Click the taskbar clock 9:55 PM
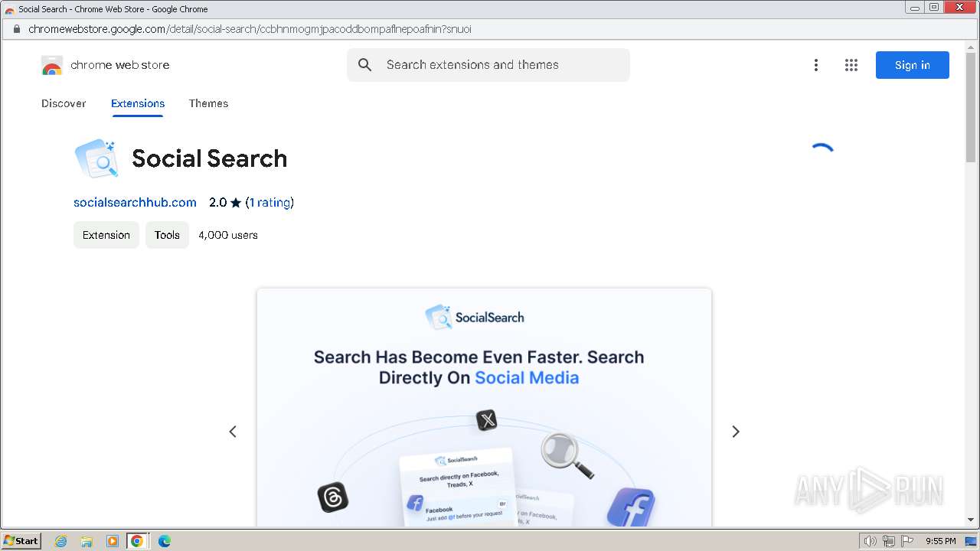The height and width of the screenshot is (551, 980). [940, 541]
